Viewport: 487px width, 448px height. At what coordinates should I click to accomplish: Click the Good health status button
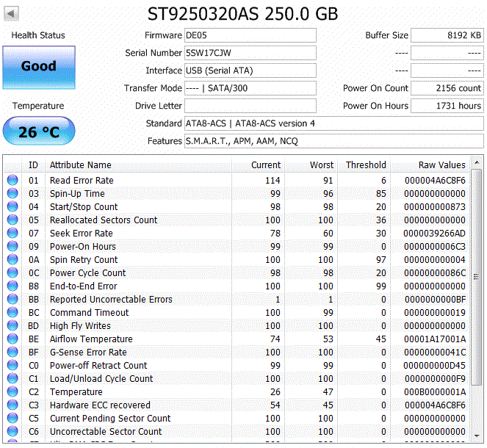39,68
